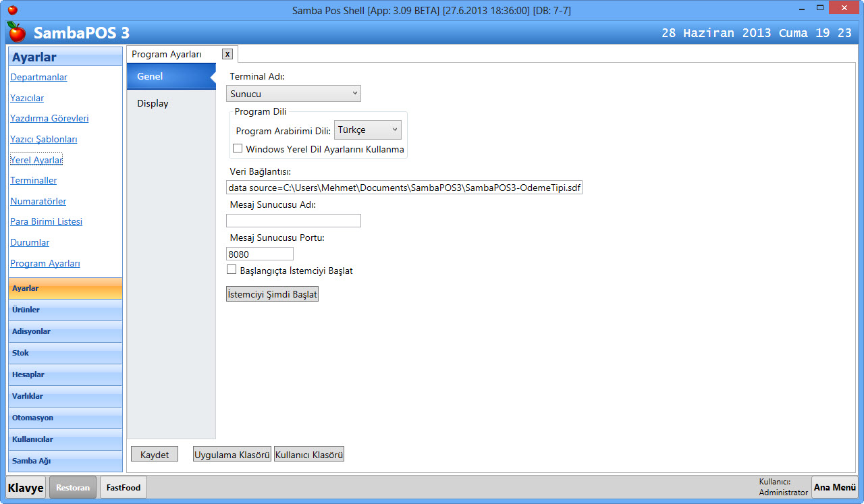Open the Klavye on-screen keyboard

[x=26, y=487]
